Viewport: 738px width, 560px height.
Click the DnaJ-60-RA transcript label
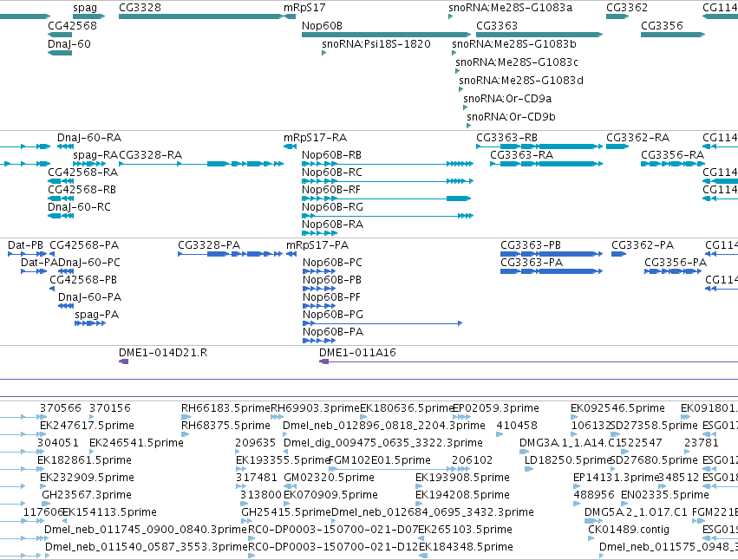click(89, 138)
